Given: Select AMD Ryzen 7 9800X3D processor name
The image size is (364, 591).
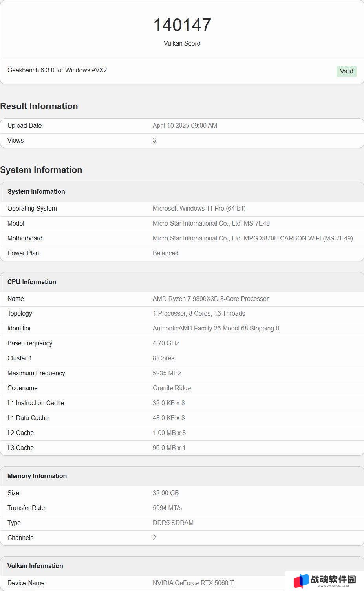Looking at the screenshot, I should pos(210,299).
